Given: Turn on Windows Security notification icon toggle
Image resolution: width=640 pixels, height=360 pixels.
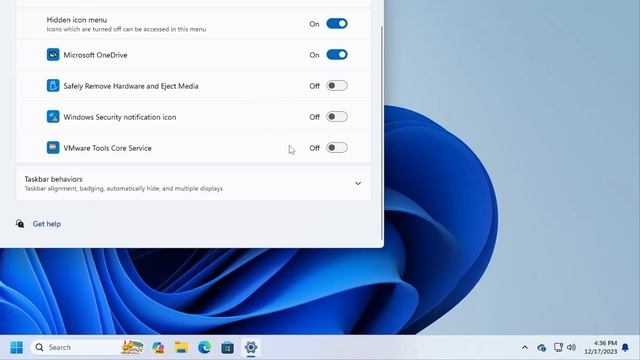Looking at the screenshot, I should click(337, 117).
